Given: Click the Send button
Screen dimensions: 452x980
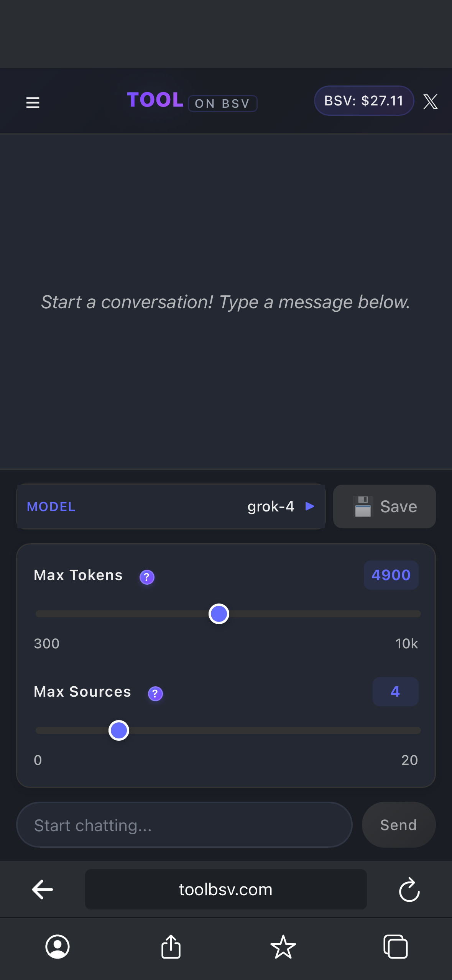Looking at the screenshot, I should (x=399, y=825).
